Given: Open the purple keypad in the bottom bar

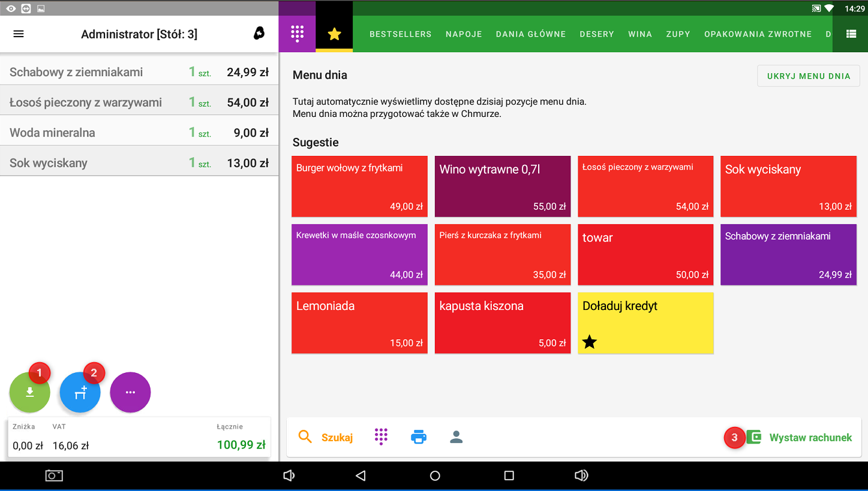Looking at the screenshot, I should tap(381, 437).
